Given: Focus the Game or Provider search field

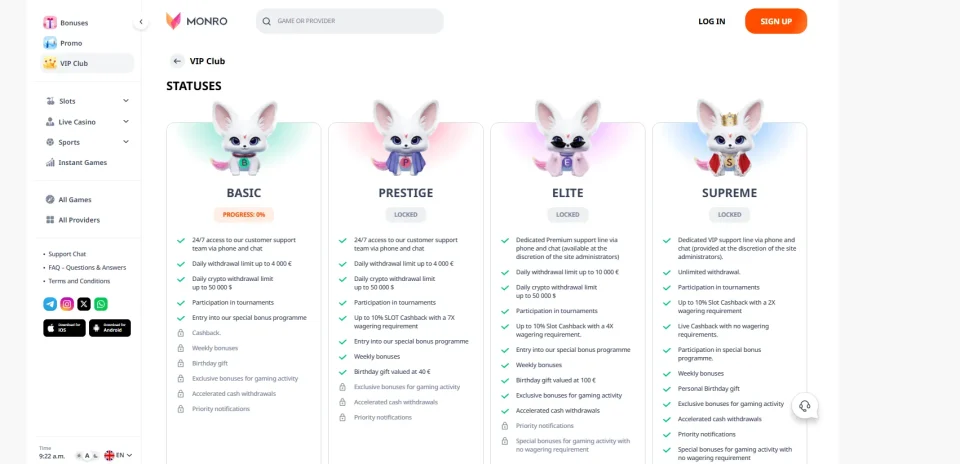Looking at the screenshot, I should point(350,21).
